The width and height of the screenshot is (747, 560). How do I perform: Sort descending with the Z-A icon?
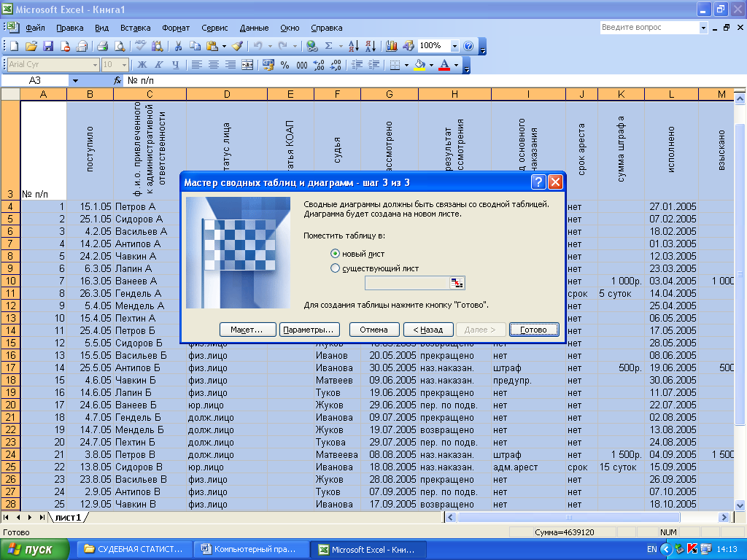click(x=370, y=46)
